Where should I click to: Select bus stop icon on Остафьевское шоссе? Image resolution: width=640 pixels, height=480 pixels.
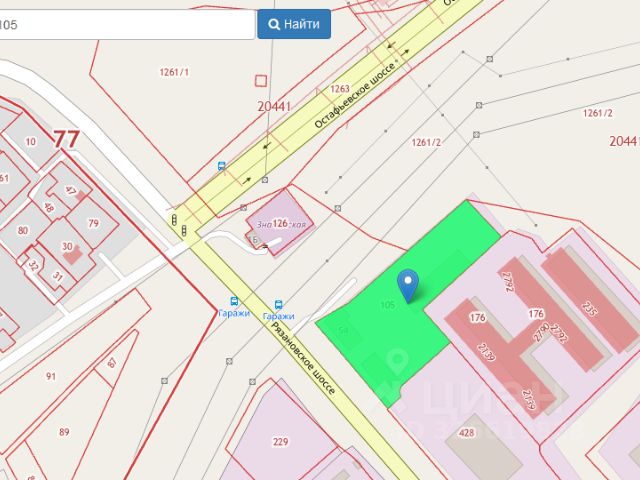222,166
